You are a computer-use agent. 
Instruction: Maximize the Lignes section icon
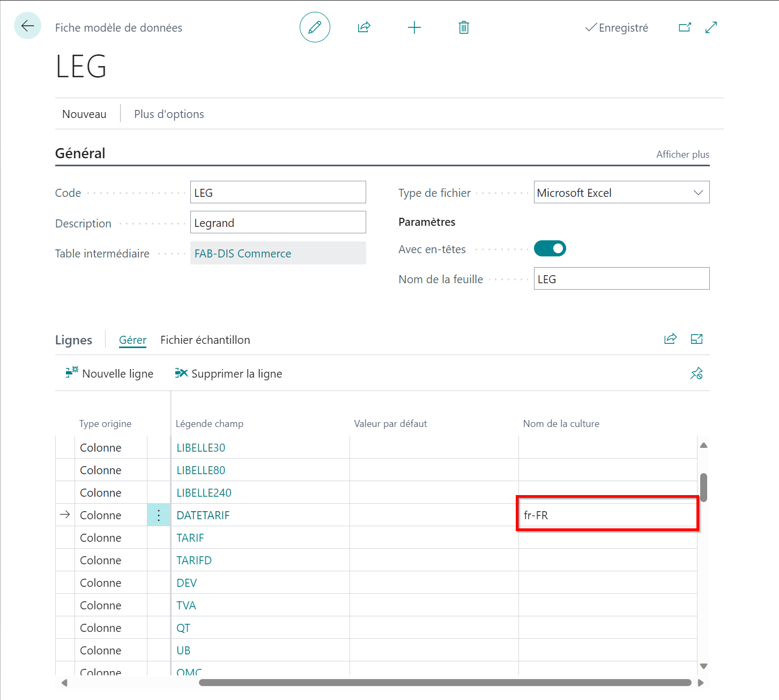(x=696, y=339)
